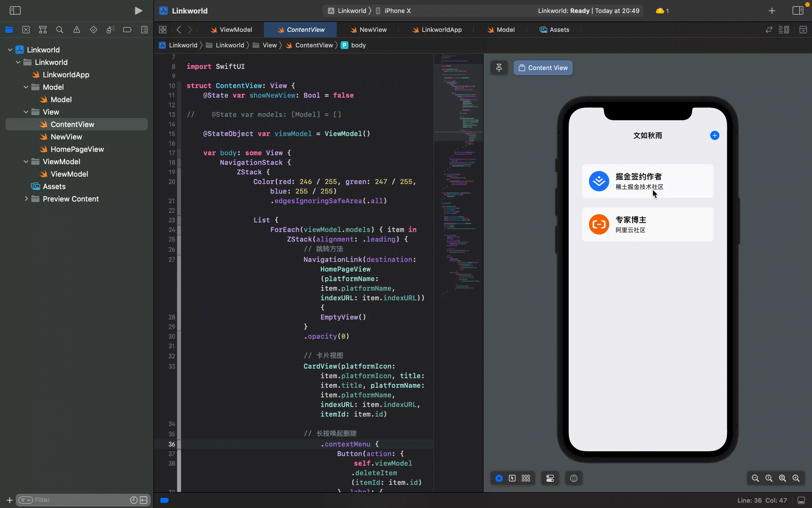The width and height of the screenshot is (812, 508).
Task: Show only recently modified files
Action: 134,500
